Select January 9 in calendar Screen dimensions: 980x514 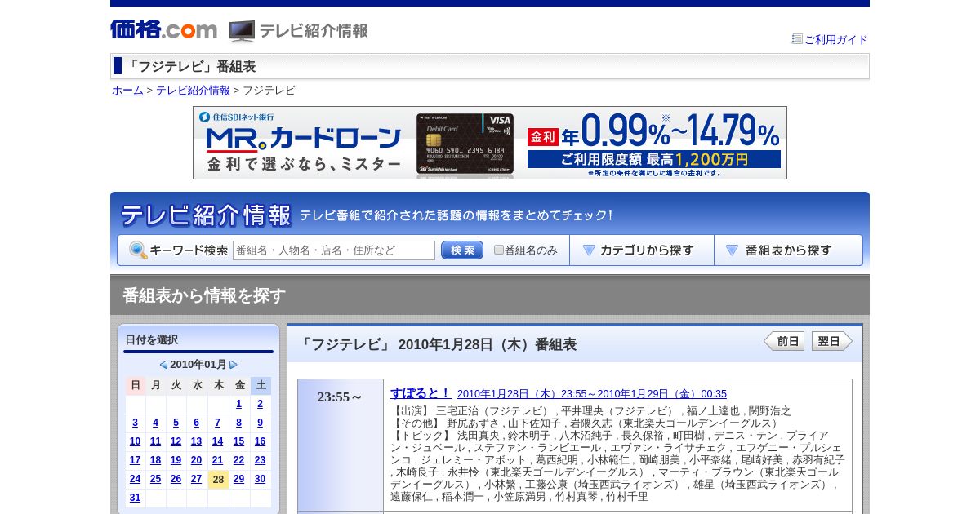(x=260, y=423)
